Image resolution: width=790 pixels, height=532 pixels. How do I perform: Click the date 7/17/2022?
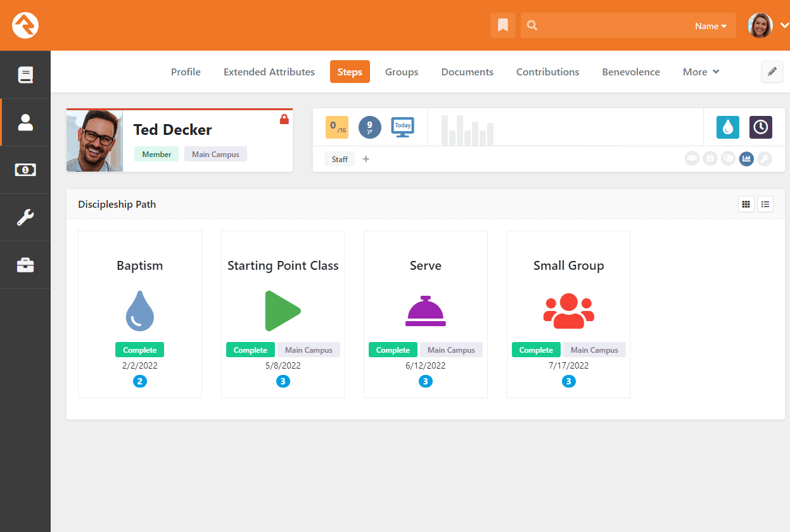(x=569, y=365)
